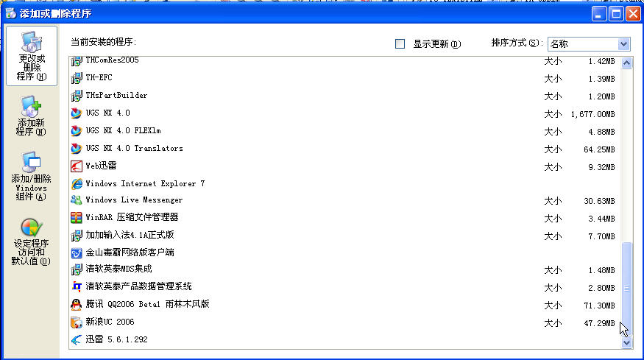The image size is (644, 360).
Task: Maximize the 添加或删除程序 window
Action: pos(616,14)
